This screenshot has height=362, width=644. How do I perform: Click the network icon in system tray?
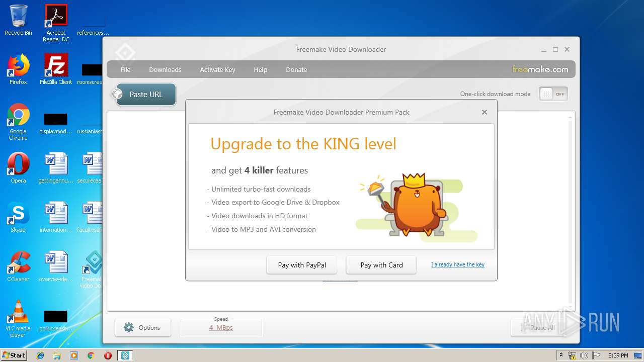tap(572, 355)
